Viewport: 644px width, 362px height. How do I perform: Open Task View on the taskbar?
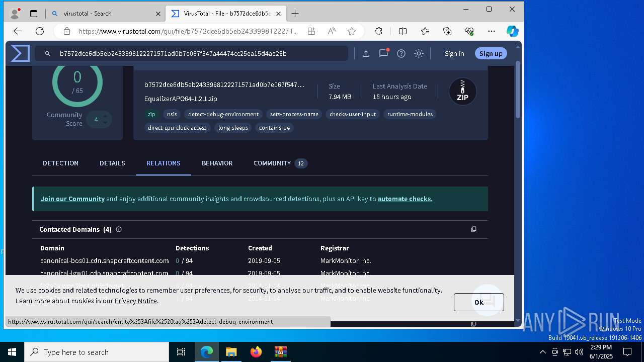click(181, 352)
